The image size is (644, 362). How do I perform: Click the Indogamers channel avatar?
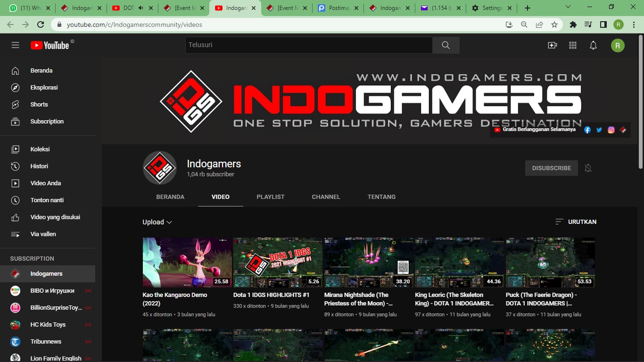click(x=160, y=168)
